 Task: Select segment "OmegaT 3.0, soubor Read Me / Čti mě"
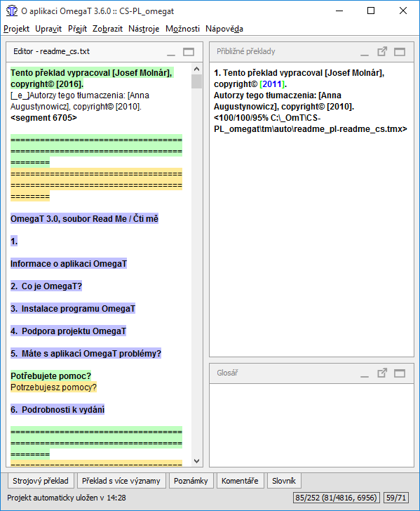tap(84, 219)
